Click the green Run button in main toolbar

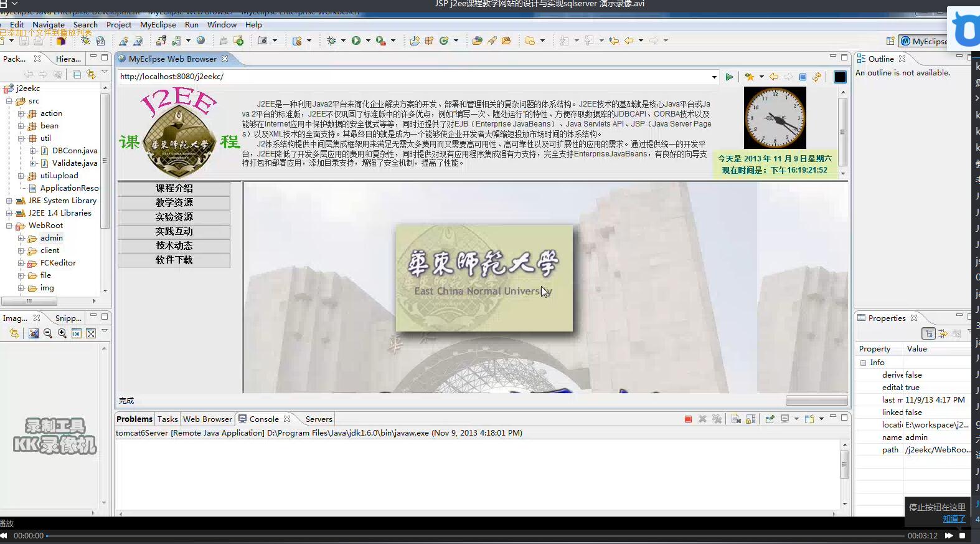(356, 41)
